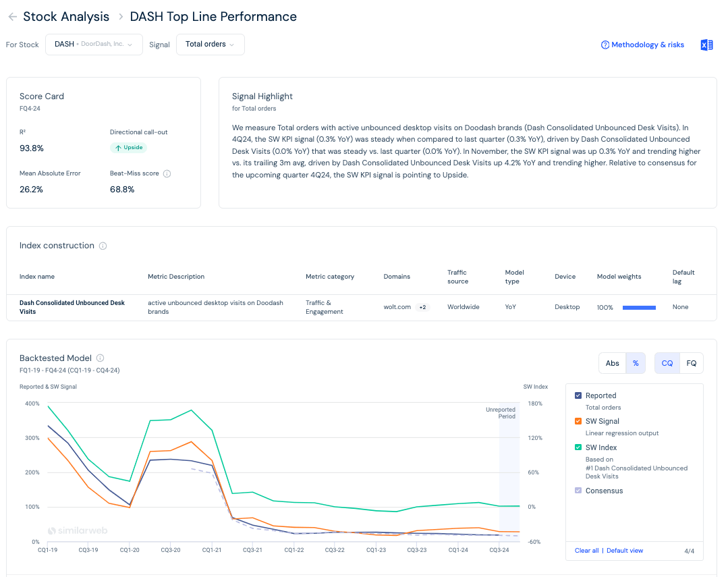Screen dimensions: 728x577
Task: Open Beat-Miss score info icon
Action: pyautogui.click(x=167, y=173)
